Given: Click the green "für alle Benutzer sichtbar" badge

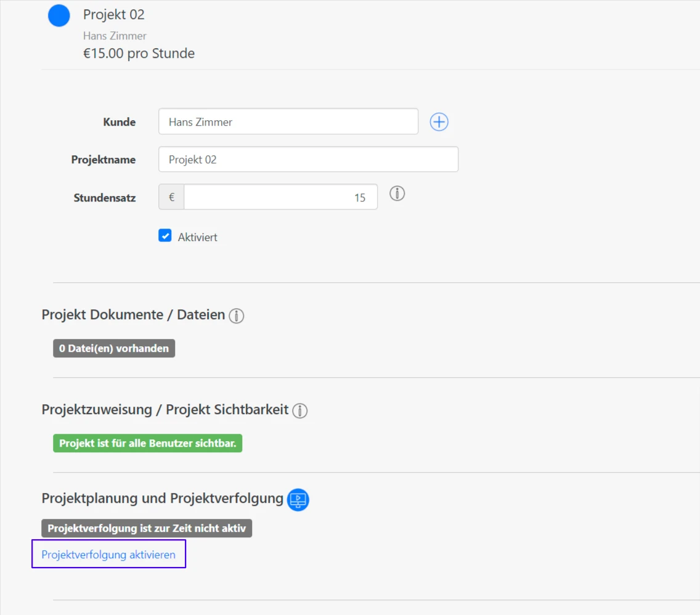Looking at the screenshot, I should click(147, 444).
